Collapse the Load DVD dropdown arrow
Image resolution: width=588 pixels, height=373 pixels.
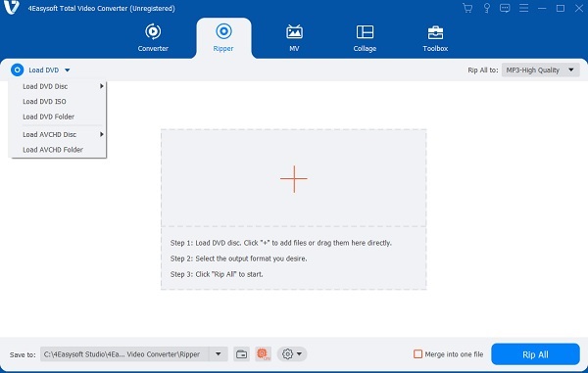point(67,70)
